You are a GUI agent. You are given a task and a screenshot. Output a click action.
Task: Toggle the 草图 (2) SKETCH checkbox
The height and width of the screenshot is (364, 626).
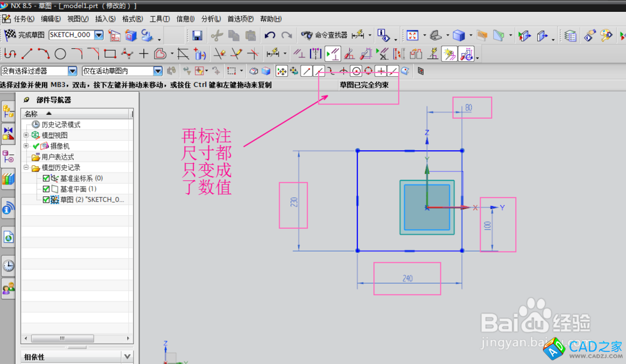[46, 200]
